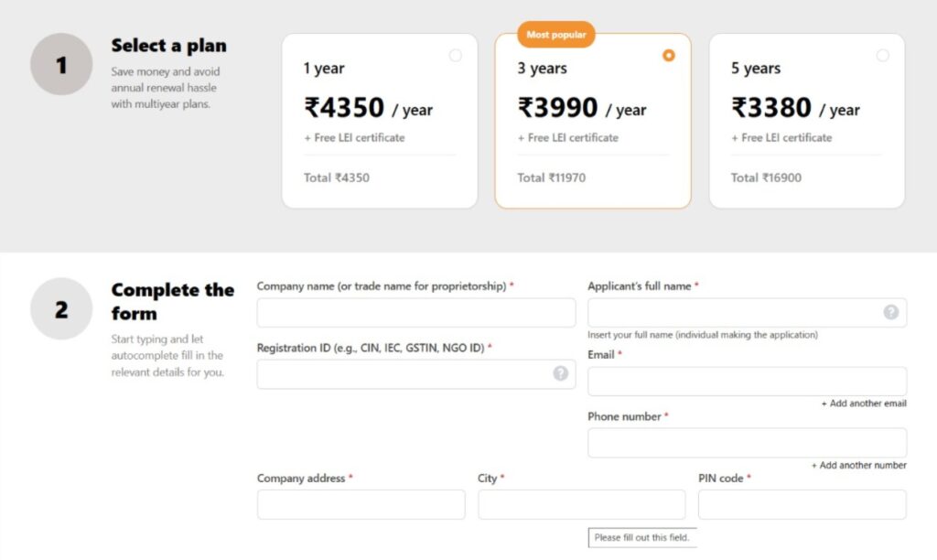Select the 1 year plan radio button
Viewport: 937px width, 560px height.
pyautogui.click(x=456, y=56)
